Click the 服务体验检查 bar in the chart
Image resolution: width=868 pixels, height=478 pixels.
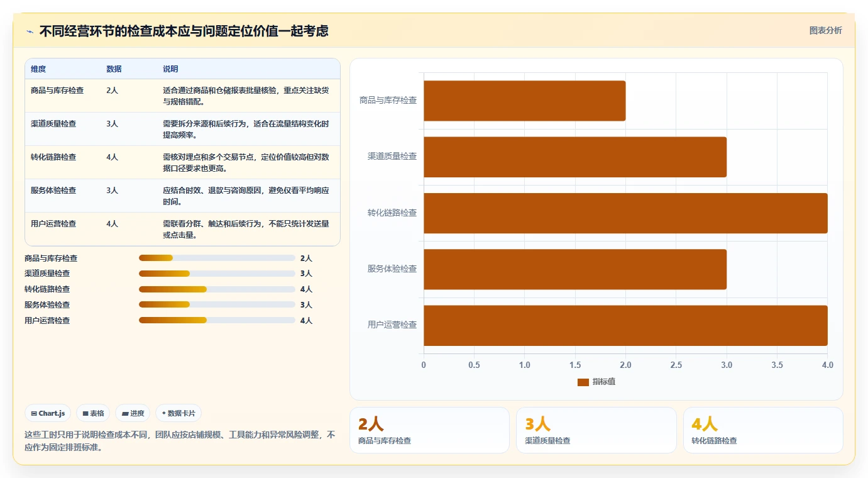(x=575, y=269)
